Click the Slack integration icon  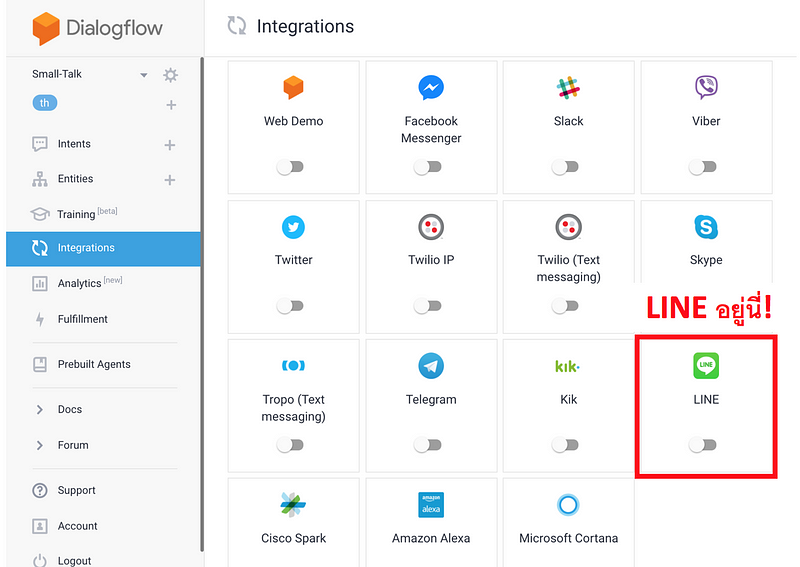tap(568, 88)
